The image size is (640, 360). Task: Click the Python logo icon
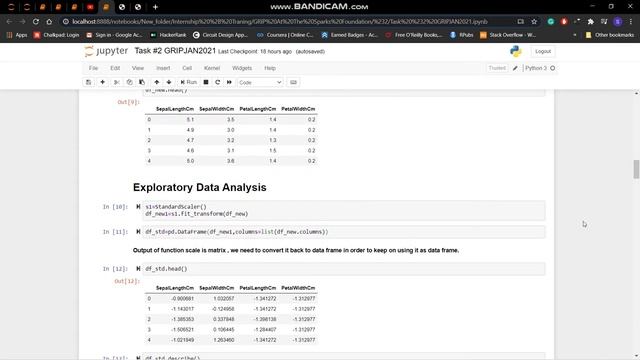point(516,51)
